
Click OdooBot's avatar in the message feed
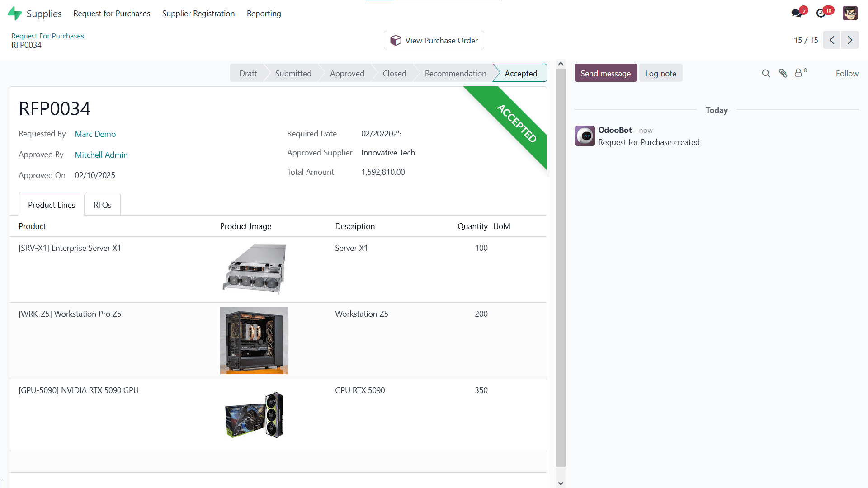[x=585, y=136]
